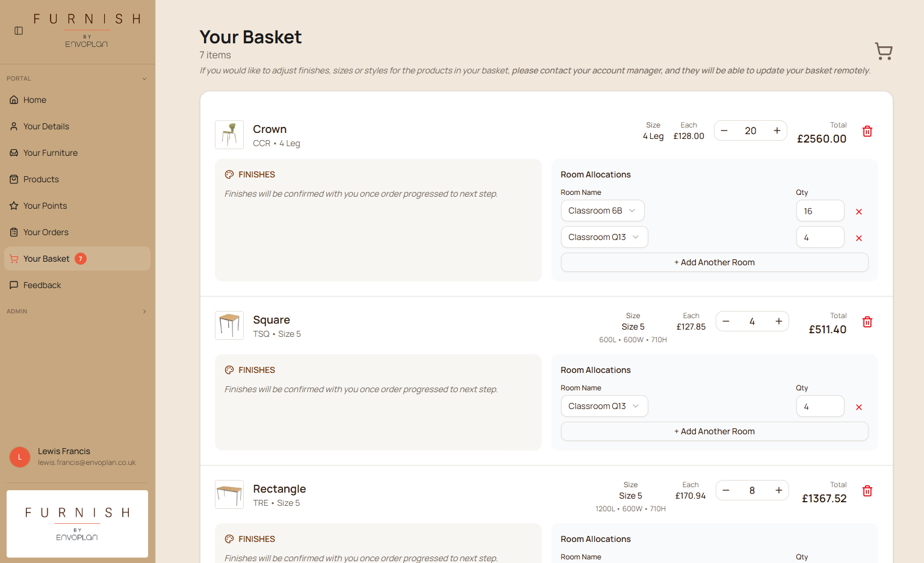
Task: Edit quantity 16 for Classroom 6B
Action: (820, 211)
